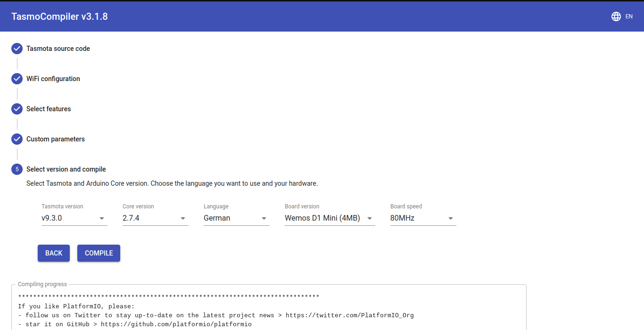Screen dimensions: 644x330
Task: Click the globe language icon
Action: tap(616, 16)
